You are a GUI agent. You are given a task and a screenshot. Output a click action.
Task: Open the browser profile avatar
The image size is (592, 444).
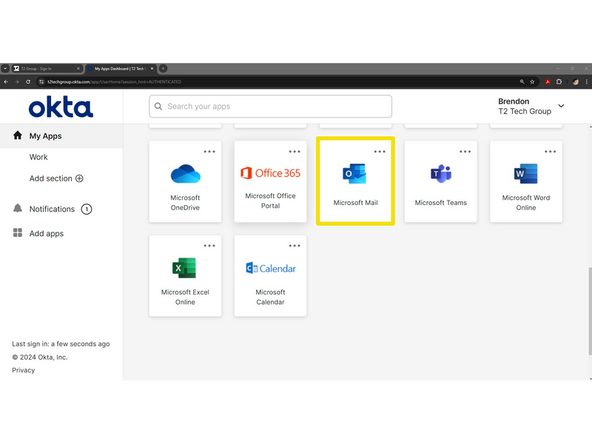click(x=575, y=82)
